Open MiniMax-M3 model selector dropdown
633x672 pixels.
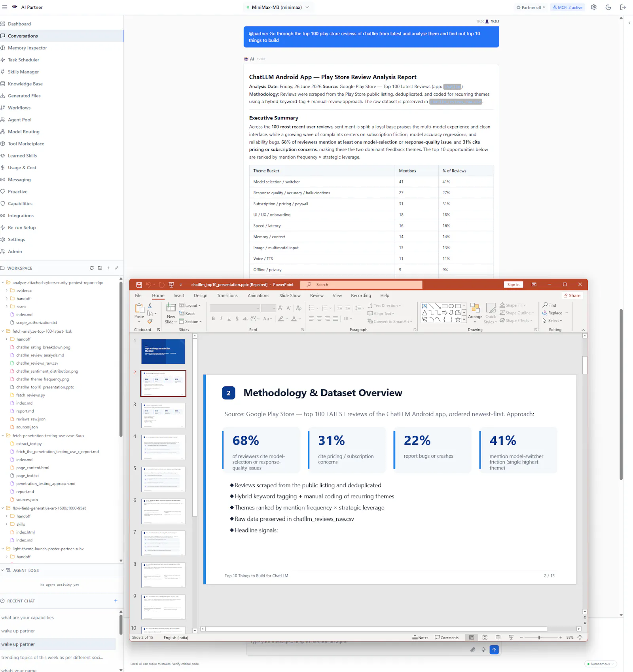pyautogui.click(x=278, y=7)
